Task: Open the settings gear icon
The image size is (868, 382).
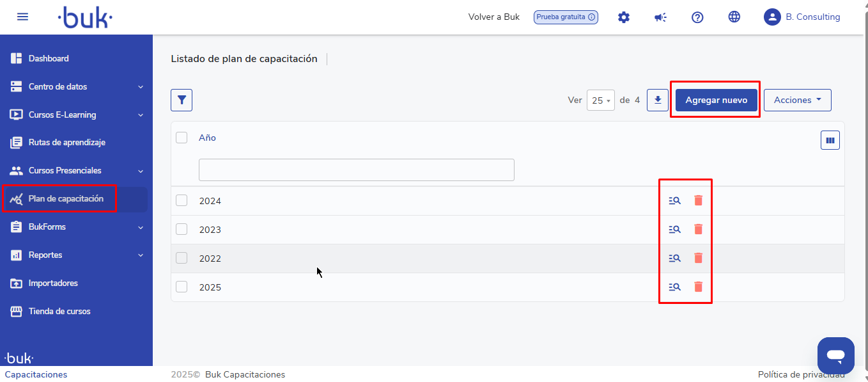Action: [623, 17]
